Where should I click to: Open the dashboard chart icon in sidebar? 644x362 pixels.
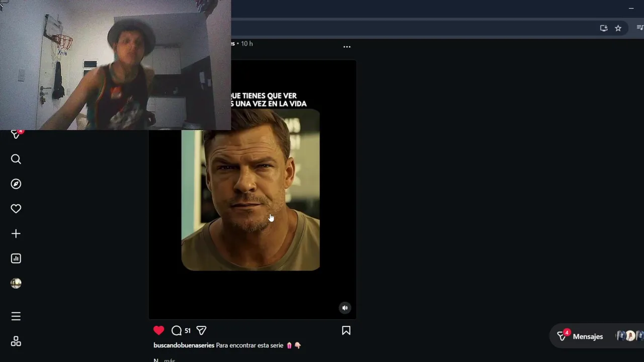coord(16,258)
